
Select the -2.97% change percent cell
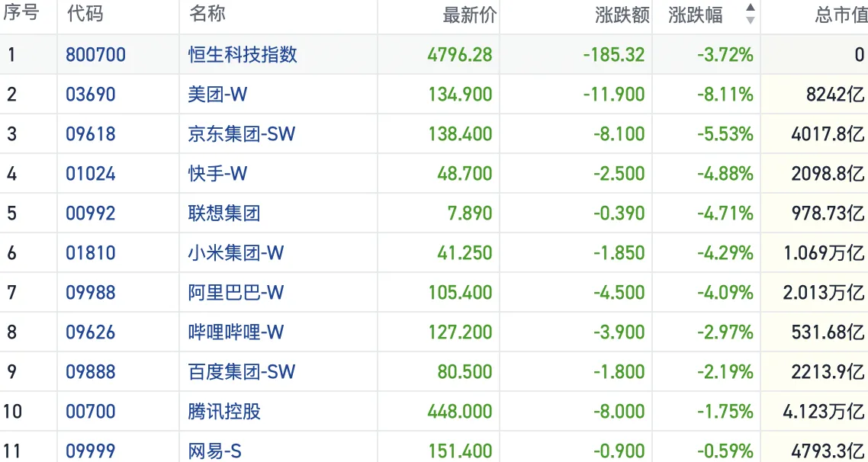[x=725, y=332]
